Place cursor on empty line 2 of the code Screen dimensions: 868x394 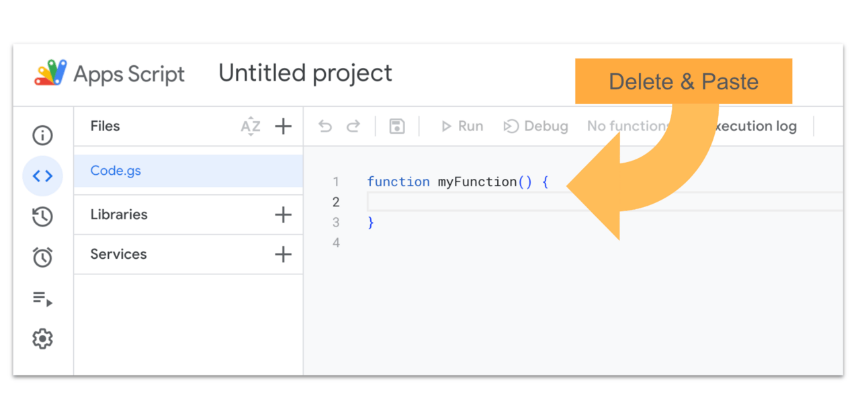470,202
